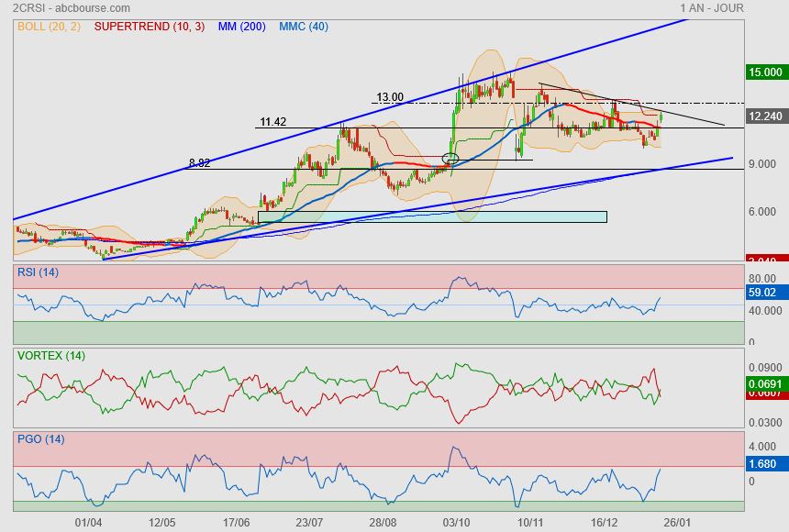Click the current price tag 12.240
Image resolution: width=789 pixels, height=532 pixels.
pos(765,116)
